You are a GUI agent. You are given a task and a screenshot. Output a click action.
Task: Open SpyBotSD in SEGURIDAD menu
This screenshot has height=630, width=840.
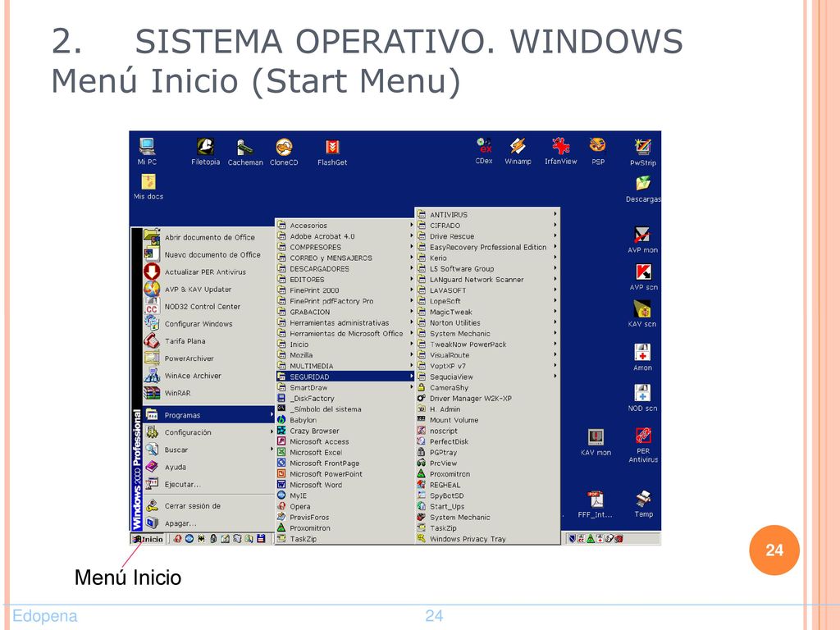(x=487, y=495)
